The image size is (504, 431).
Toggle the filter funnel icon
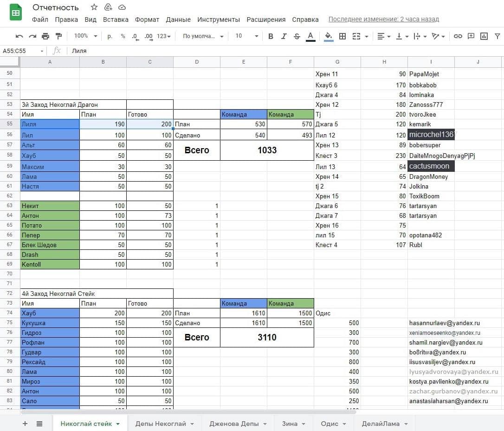498,36
